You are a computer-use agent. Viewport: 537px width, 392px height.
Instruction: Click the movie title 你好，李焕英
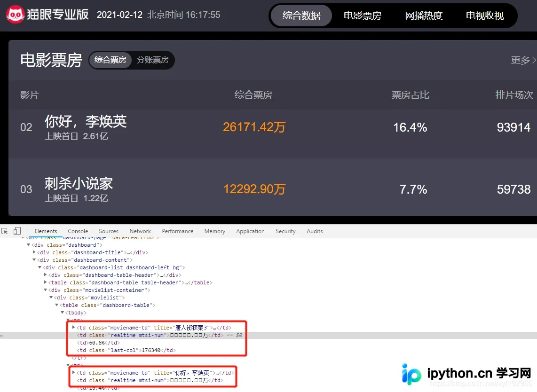click(86, 121)
